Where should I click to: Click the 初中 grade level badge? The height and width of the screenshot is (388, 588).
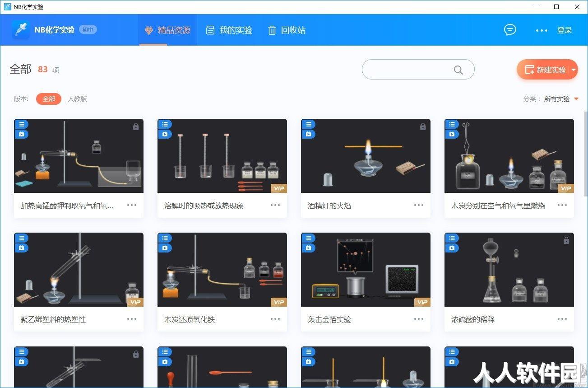[88, 30]
